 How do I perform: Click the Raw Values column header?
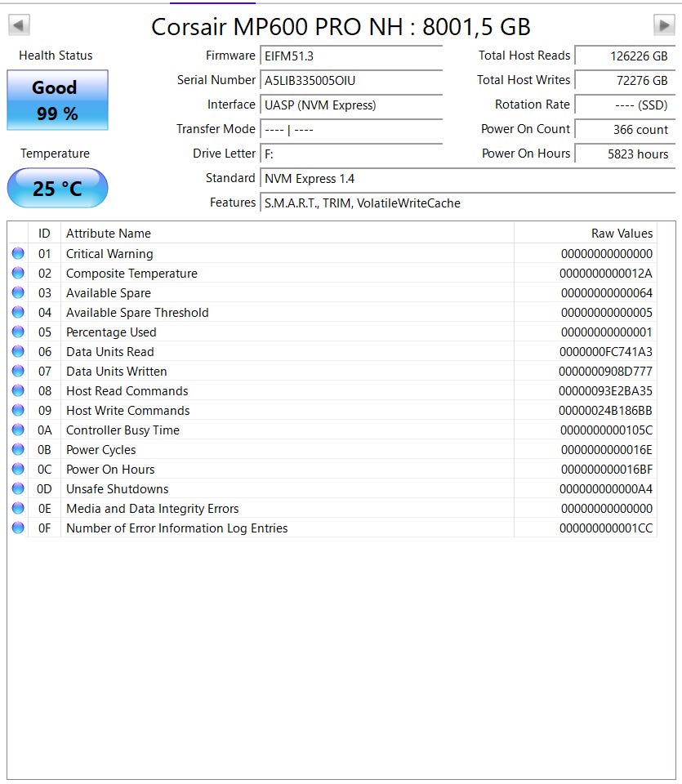pos(586,234)
